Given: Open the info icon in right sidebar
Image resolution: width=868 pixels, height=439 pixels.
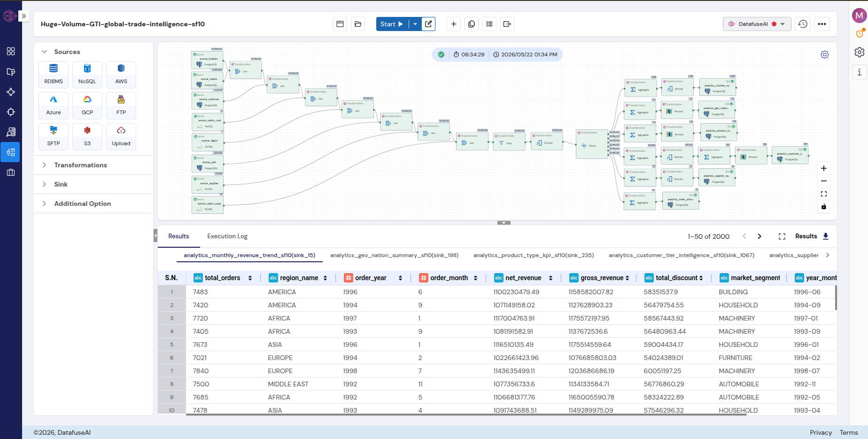Looking at the screenshot, I should point(859,72).
